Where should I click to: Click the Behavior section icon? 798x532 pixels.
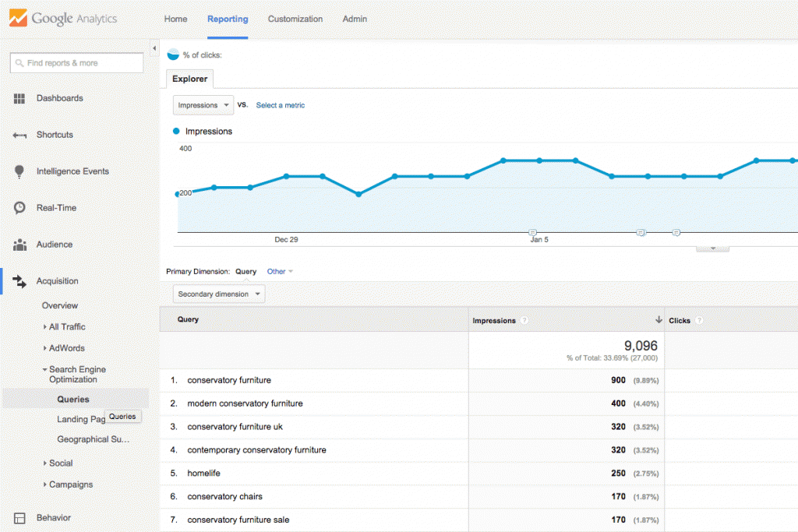click(x=19, y=518)
